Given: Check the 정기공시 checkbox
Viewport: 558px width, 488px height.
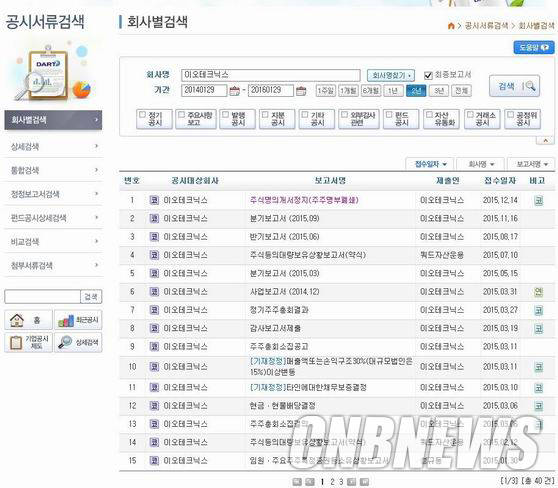Looking at the screenshot, I should tap(142, 115).
